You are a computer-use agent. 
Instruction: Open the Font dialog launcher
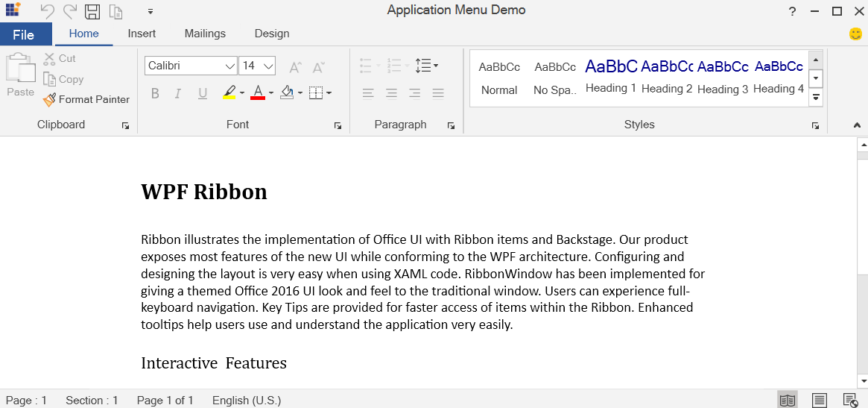click(338, 126)
